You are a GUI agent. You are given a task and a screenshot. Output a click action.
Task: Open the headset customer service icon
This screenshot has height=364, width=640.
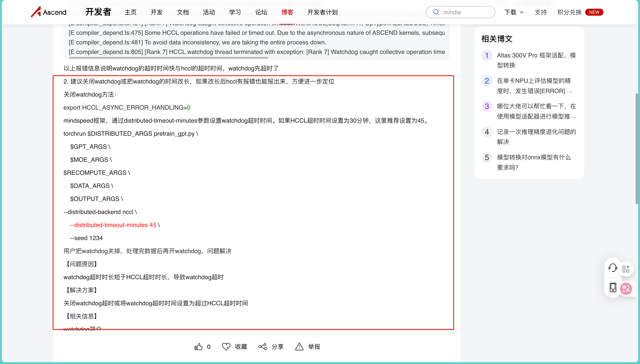click(x=613, y=268)
